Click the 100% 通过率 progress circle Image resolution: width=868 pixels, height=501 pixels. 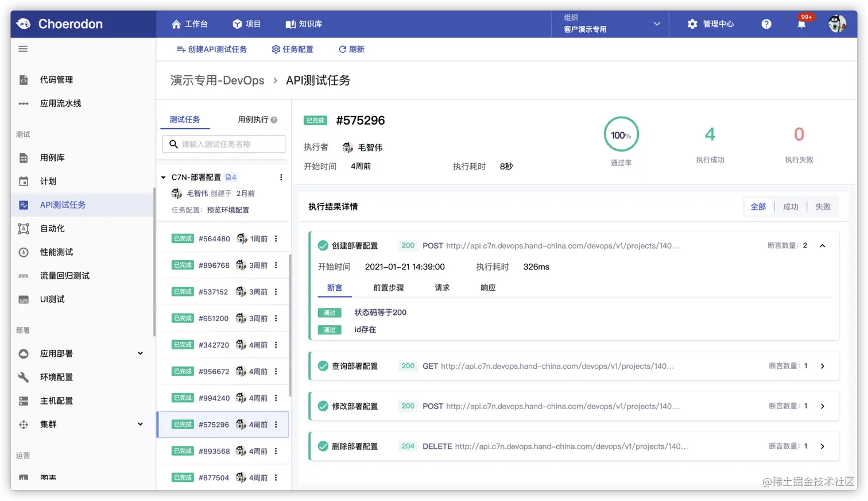[621, 134]
